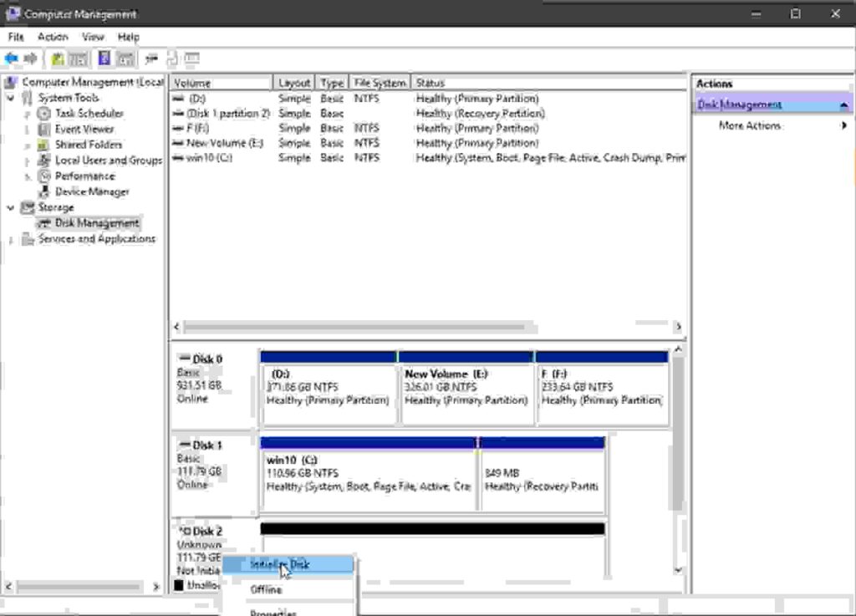Screen dimensions: 856x616
Task: Click the forward navigation arrow icon
Action: [29, 59]
